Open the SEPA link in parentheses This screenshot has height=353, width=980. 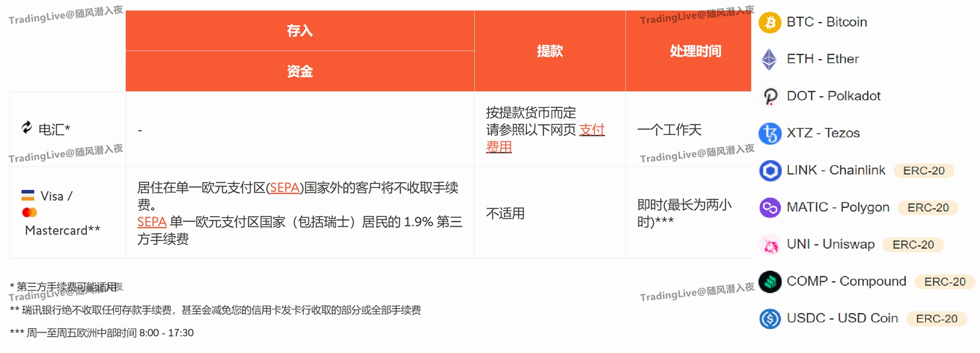pos(284,187)
